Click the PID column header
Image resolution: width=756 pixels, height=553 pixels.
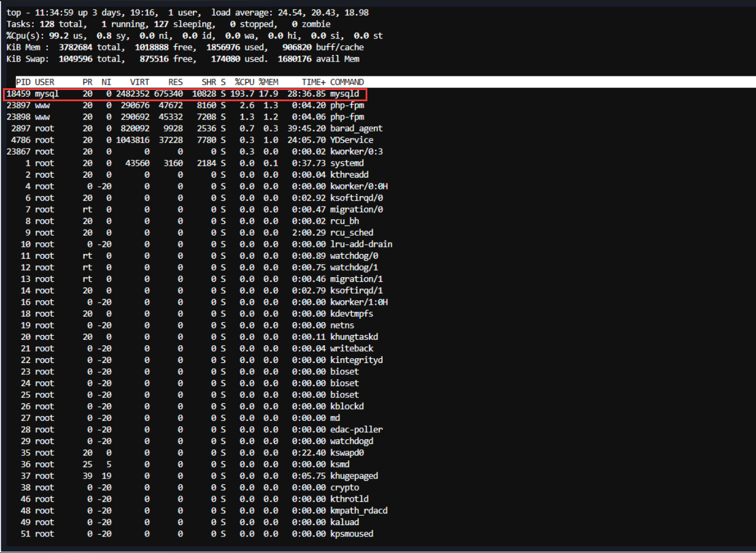point(23,82)
